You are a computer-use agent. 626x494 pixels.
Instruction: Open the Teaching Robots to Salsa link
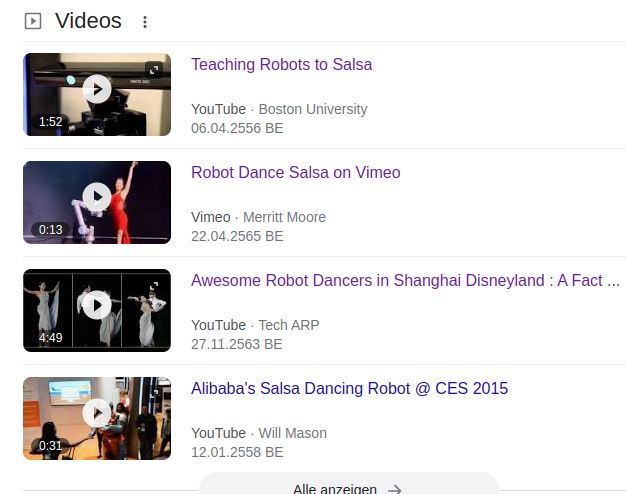281,64
